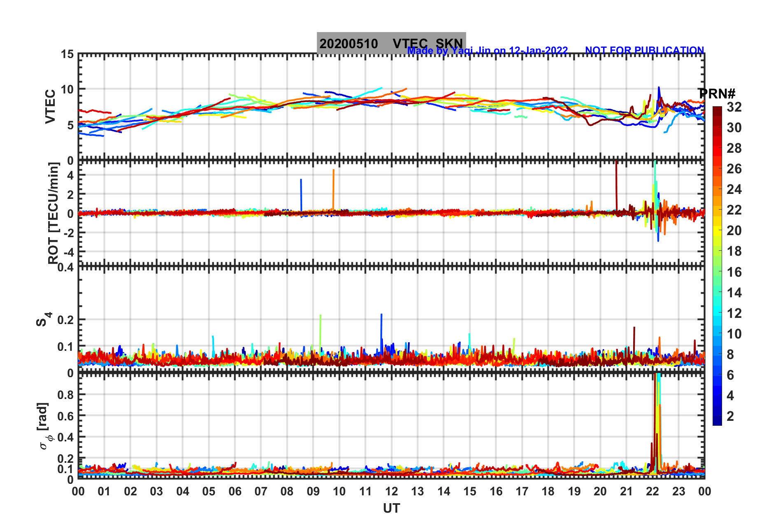Select UT axis tick label "09"
The image size is (783, 532).
pos(313,491)
